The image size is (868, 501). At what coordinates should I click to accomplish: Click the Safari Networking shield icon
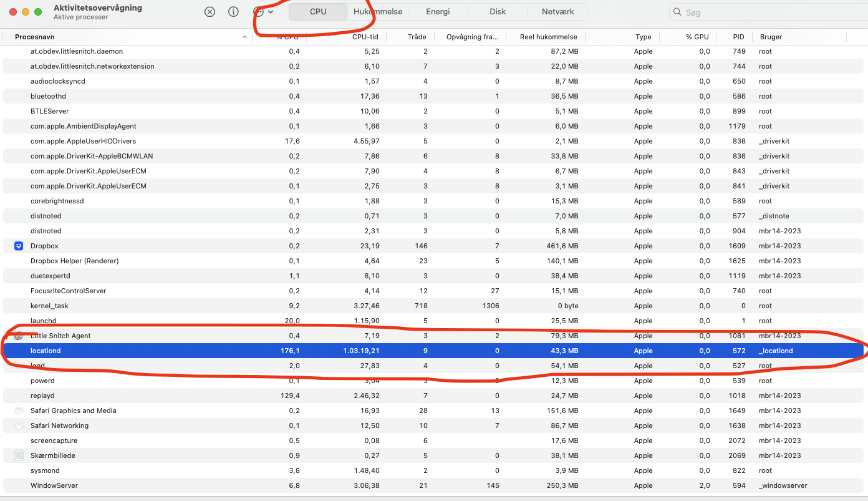click(19, 426)
